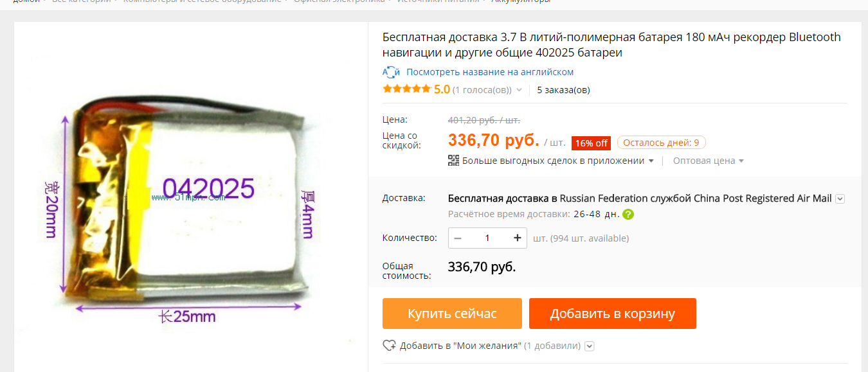Click 'Купить сейчас' button
Viewport: 868px width, 372px height.
tap(452, 314)
